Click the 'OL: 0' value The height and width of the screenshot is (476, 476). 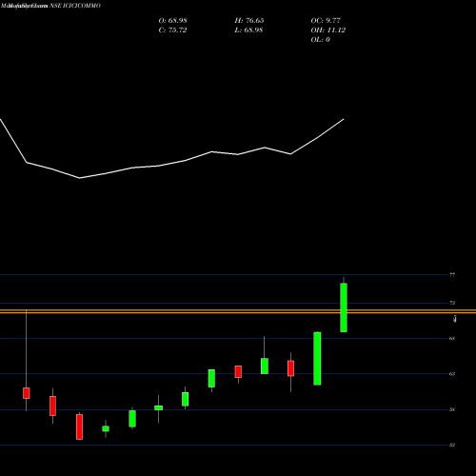click(x=321, y=40)
